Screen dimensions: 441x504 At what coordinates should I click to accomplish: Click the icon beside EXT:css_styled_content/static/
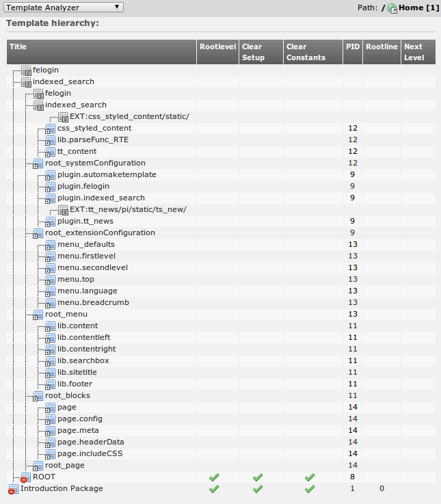coord(63,117)
